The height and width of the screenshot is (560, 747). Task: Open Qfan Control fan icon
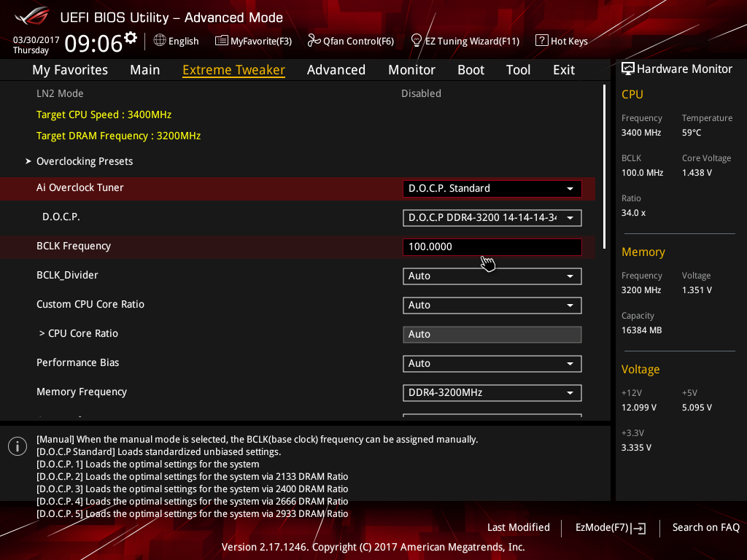(314, 41)
